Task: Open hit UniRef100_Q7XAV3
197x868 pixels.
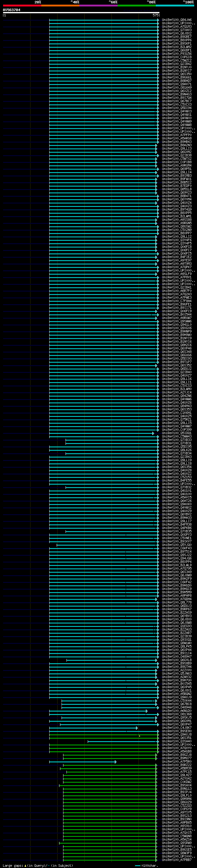Action: point(177,30)
